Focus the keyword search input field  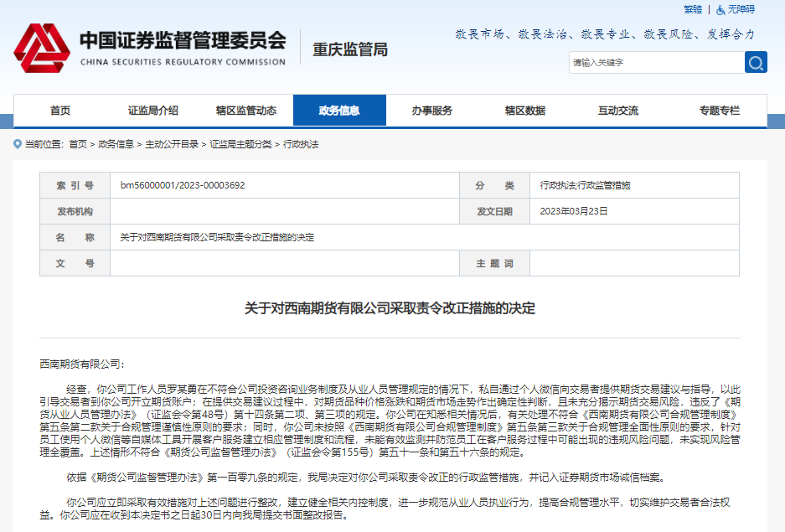pyautogui.click(x=656, y=63)
